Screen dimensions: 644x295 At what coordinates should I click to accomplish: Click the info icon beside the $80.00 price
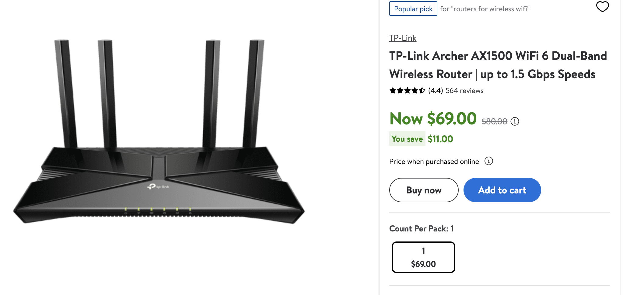pos(515,121)
